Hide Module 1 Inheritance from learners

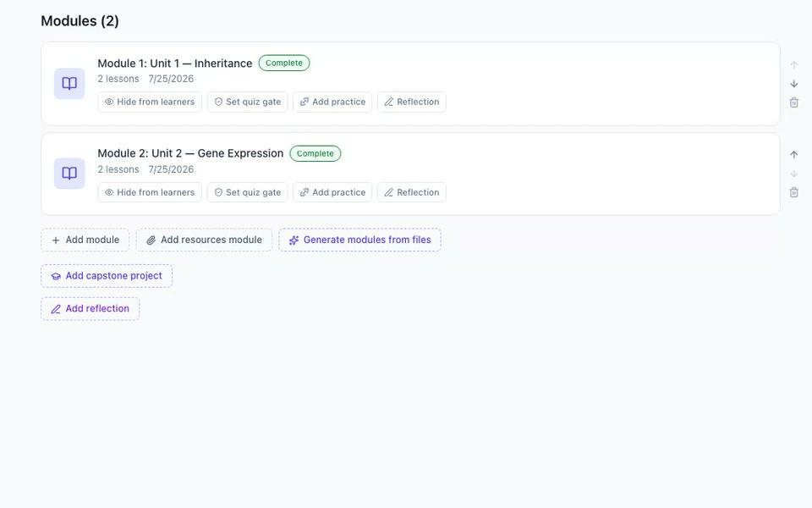click(150, 102)
